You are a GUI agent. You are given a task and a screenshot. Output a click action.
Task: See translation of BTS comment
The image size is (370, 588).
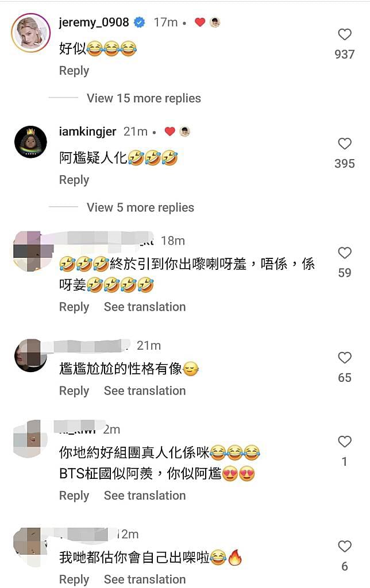[145, 496]
